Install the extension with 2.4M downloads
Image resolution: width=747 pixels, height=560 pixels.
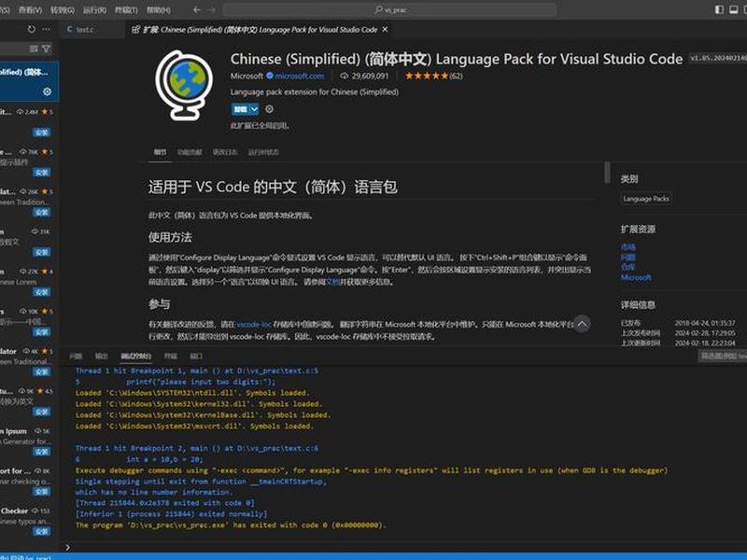(42, 133)
